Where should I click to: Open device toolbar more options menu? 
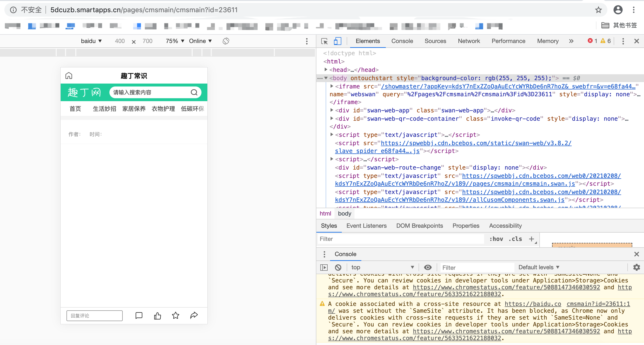(x=307, y=41)
